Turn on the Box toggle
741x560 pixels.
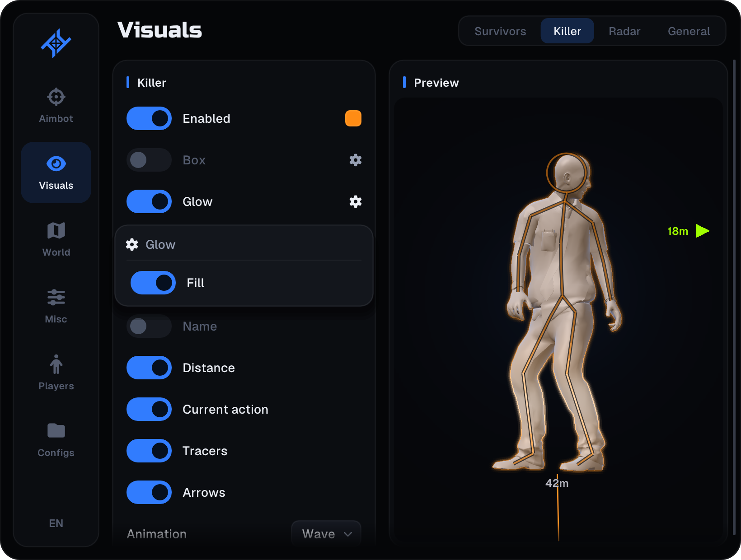pyautogui.click(x=149, y=160)
